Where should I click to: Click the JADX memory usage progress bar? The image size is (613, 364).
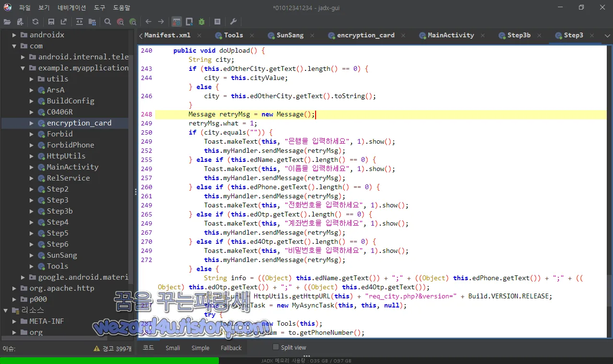[x=306, y=361]
